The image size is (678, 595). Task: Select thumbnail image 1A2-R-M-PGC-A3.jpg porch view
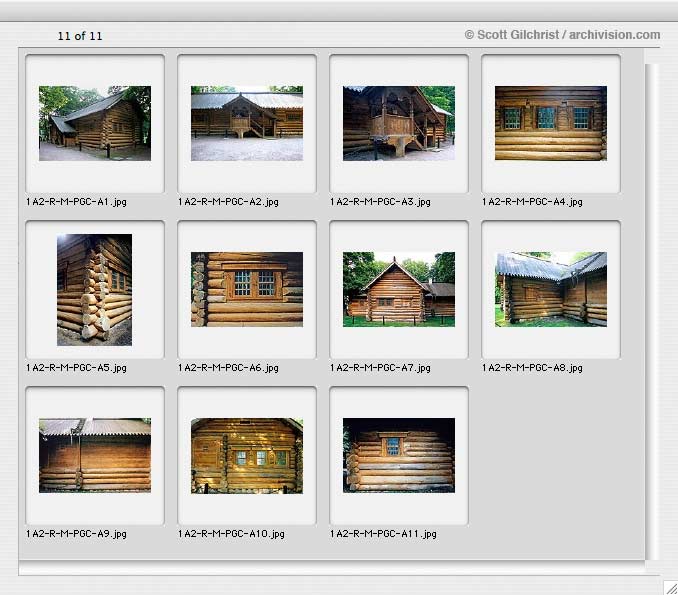pos(399,123)
